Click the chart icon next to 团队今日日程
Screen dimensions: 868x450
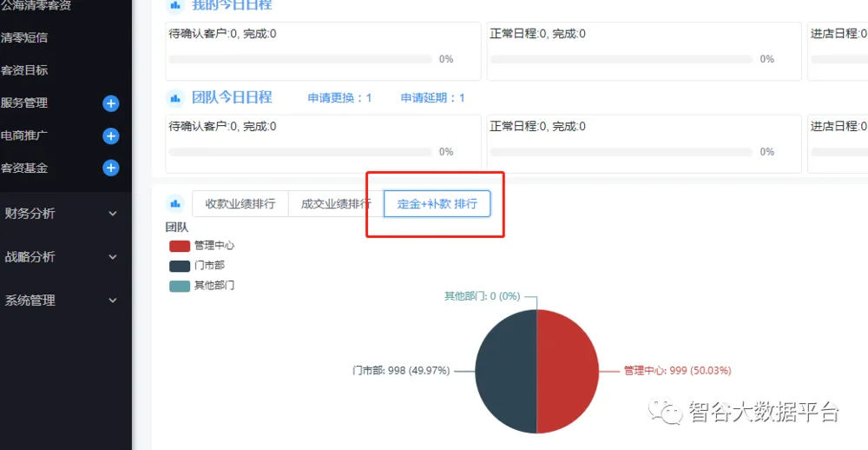click(175, 97)
